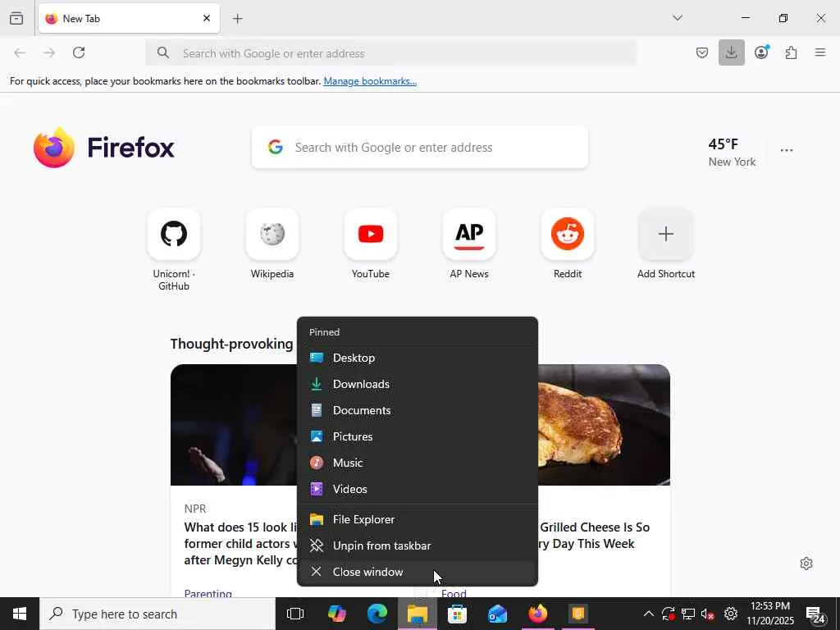Click the muted volume tray icon
The width and height of the screenshot is (840, 630).
(x=708, y=614)
